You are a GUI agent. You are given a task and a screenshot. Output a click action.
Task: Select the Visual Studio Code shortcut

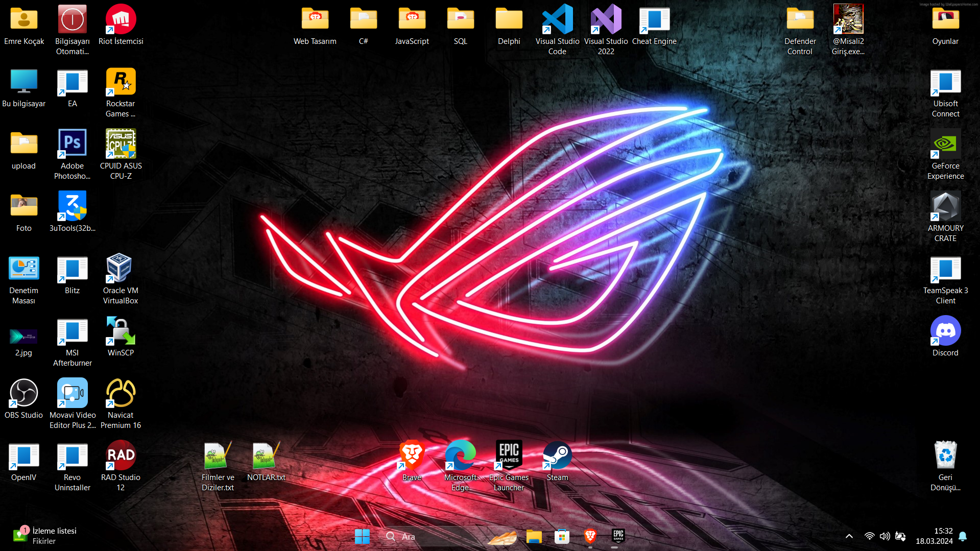(x=558, y=31)
